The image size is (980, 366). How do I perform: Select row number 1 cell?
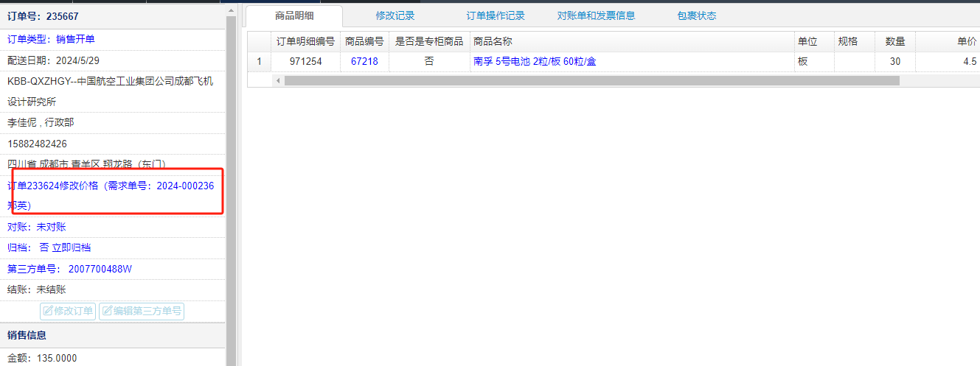[259, 62]
